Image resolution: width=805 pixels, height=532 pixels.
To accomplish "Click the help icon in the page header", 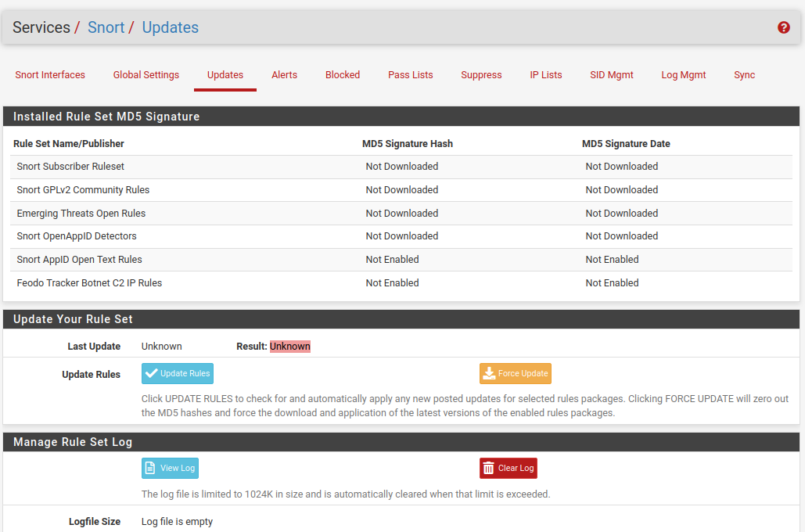I will pyautogui.click(x=783, y=27).
